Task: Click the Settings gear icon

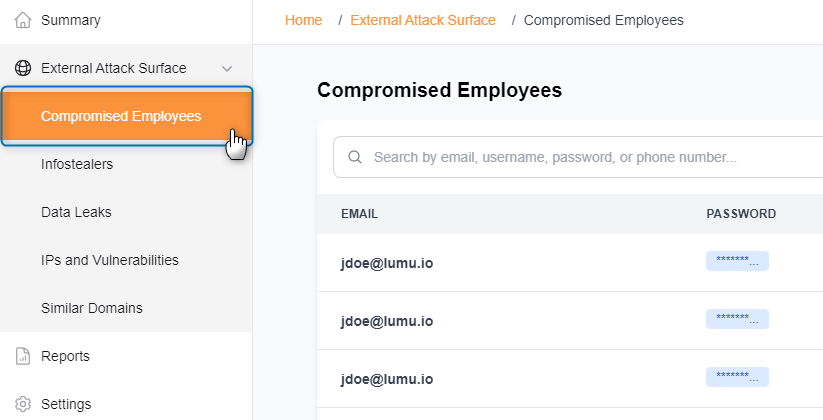Action: (24, 404)
